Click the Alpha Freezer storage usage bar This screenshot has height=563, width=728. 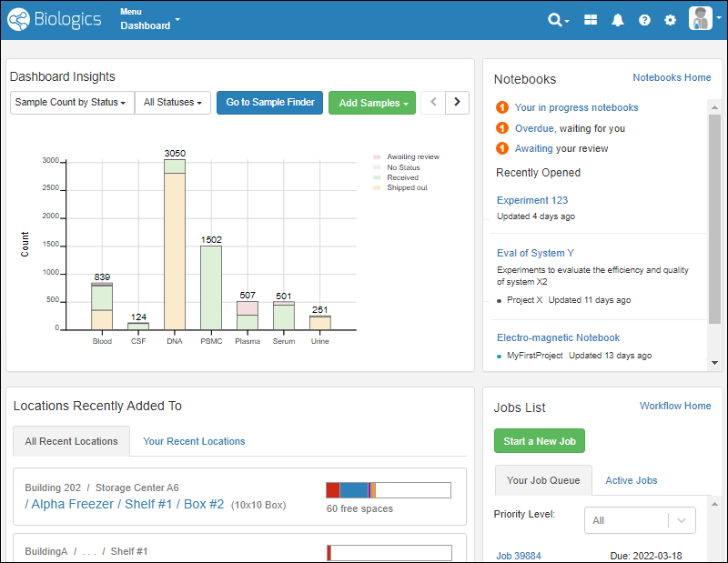click(x=389, y=490)
